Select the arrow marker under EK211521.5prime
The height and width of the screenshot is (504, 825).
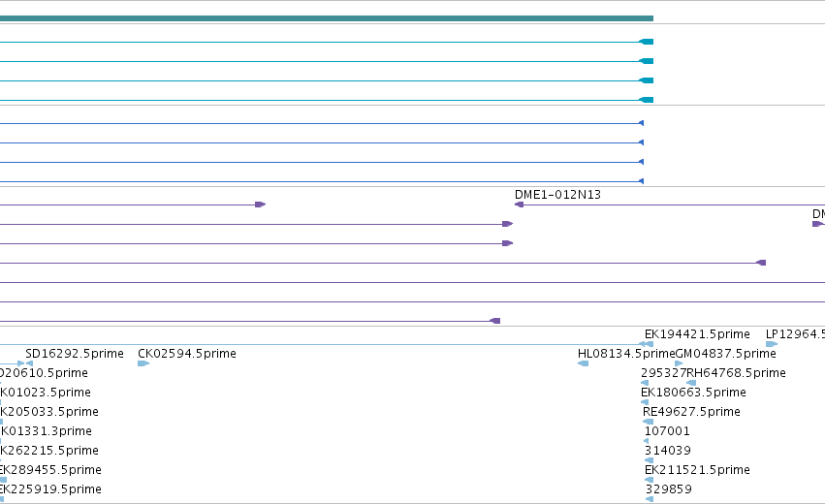coord(649,480)
